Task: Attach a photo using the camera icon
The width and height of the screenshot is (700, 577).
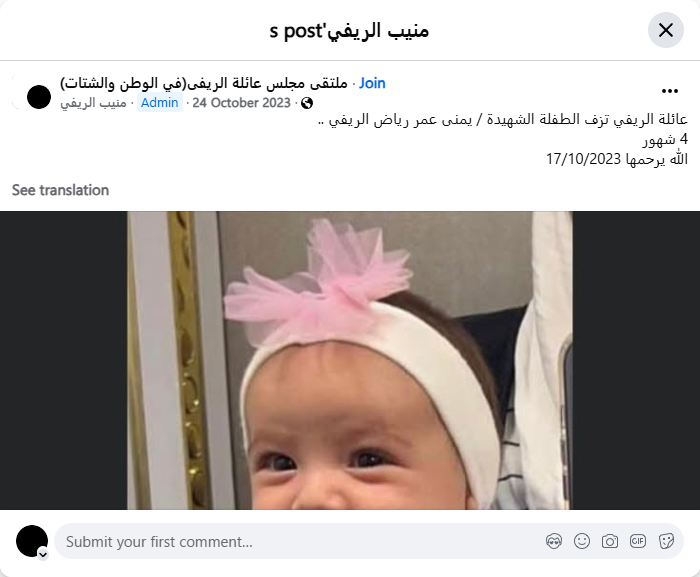Action: (x=610, y=541)
